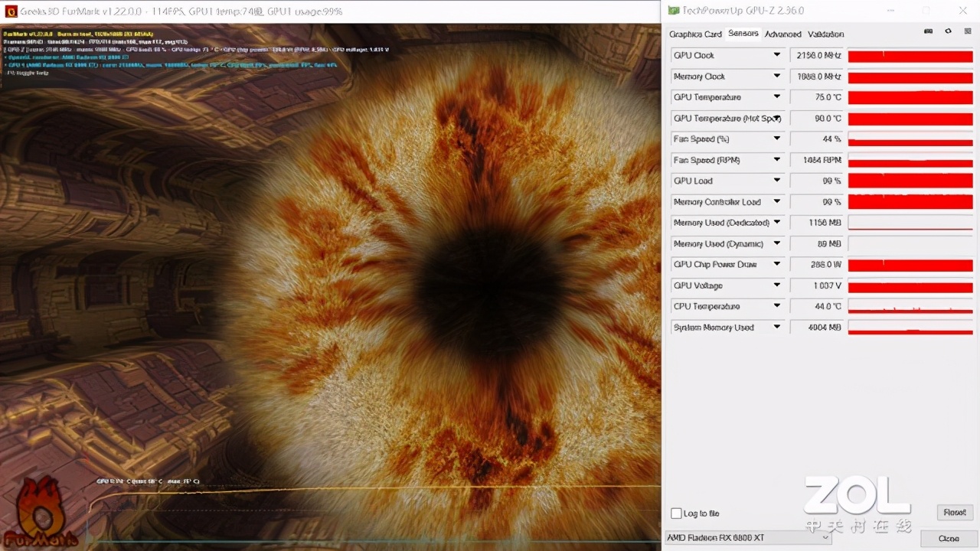Screen dimensions: 980x551
Task: Expand System Memory Used dropdown
Action: [x=776, y=327]
